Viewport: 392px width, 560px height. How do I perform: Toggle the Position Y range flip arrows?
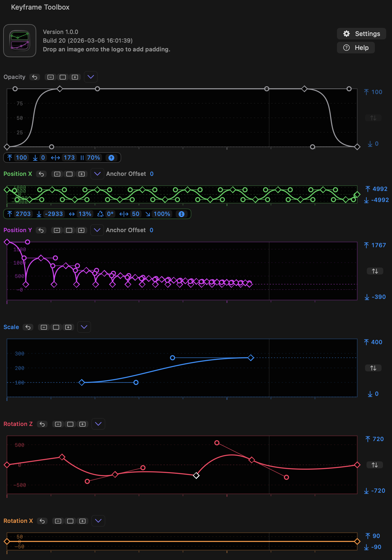[375, 271]
